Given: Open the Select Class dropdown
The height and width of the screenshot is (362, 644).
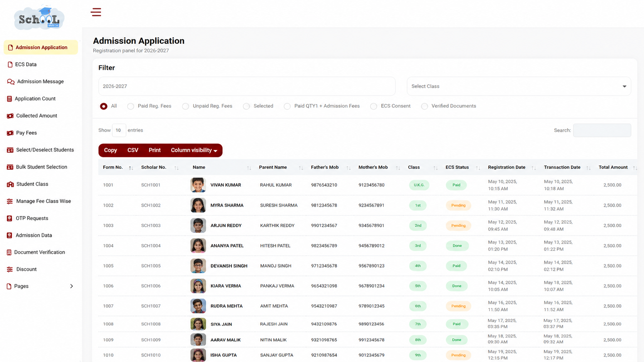Looking at the screenshot, I should (519, 86).
